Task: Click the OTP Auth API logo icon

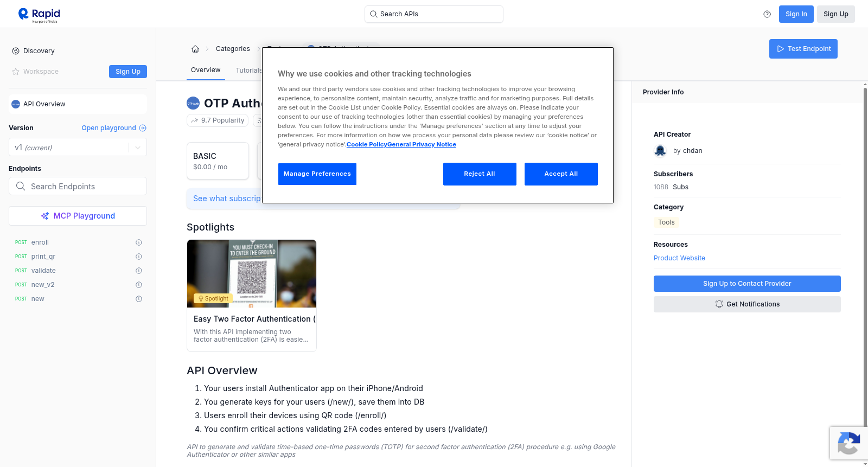Action: (193, 103)
